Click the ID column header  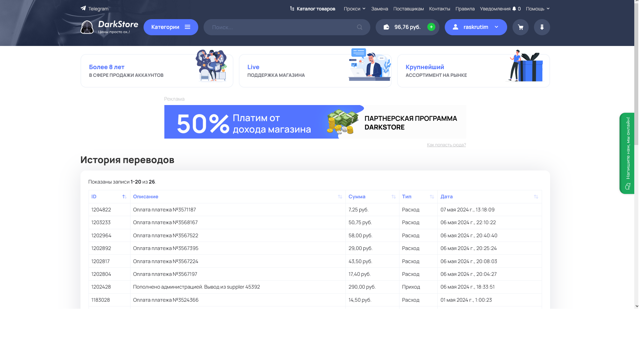109,197
